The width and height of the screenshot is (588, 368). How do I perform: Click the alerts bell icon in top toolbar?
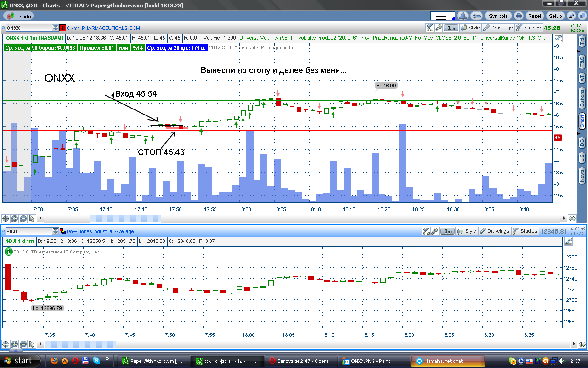[x=464, y=16]
